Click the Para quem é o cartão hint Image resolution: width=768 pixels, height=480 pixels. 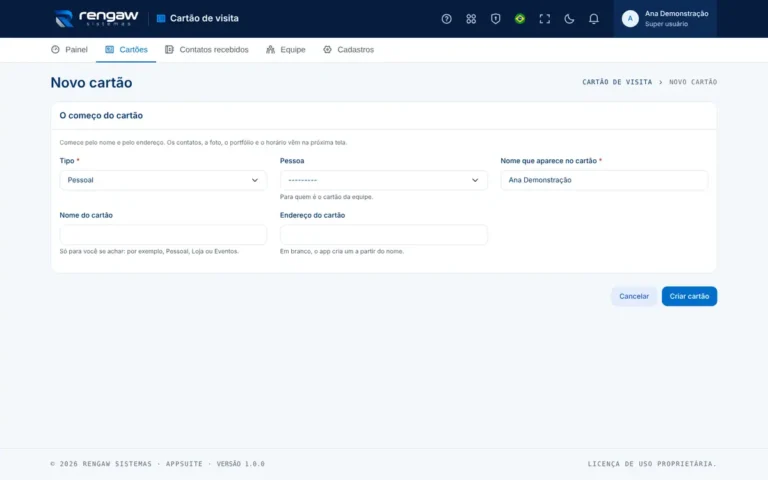326,197
